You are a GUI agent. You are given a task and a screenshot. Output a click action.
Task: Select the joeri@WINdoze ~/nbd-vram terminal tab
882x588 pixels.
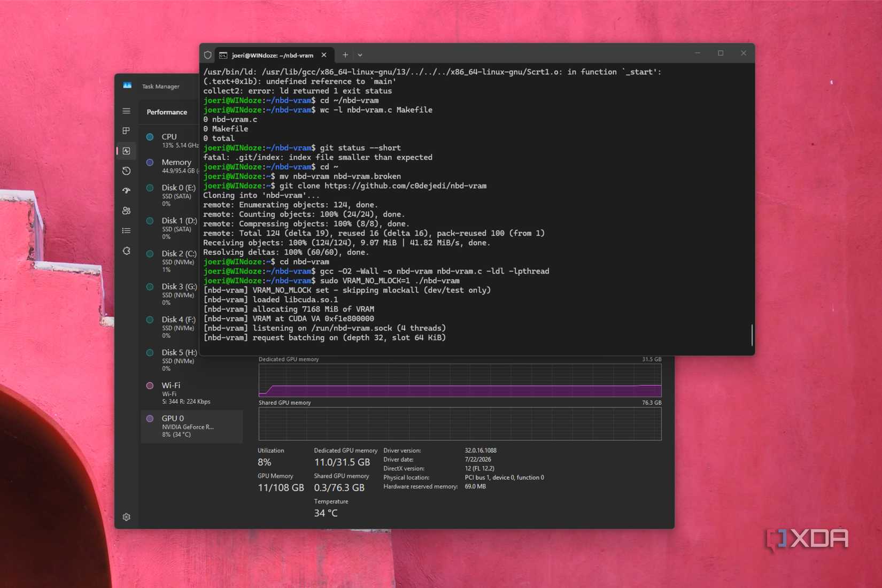coord(274,55)
